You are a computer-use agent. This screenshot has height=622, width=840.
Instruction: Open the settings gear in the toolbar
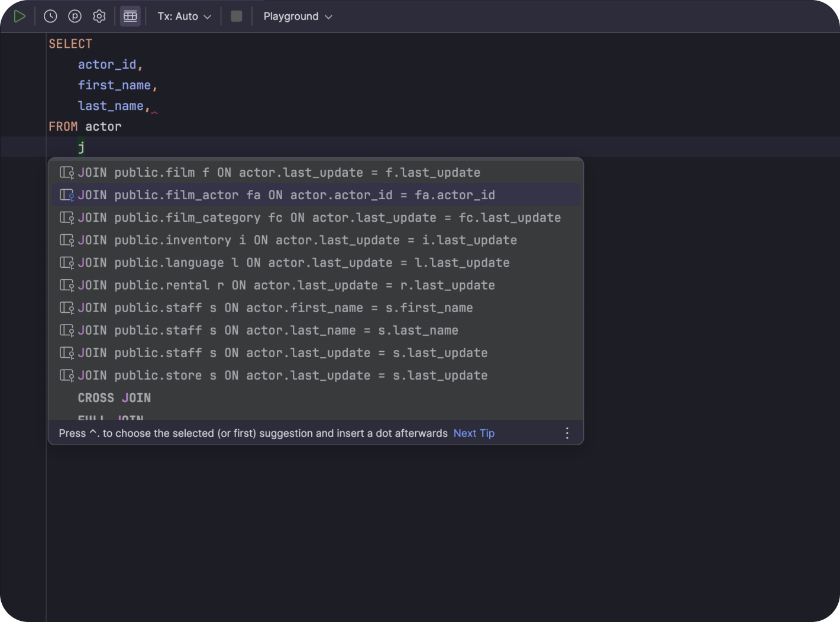click(x=99, y=16)
